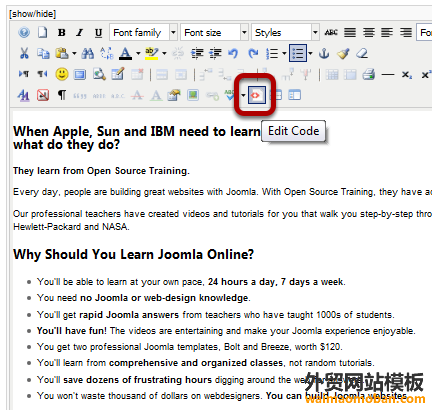Click the Remove Formatting eraser icon
Image resolution: width=432 pixels, height=410 pixels.
pyautogui.click(x=362, y=53)
